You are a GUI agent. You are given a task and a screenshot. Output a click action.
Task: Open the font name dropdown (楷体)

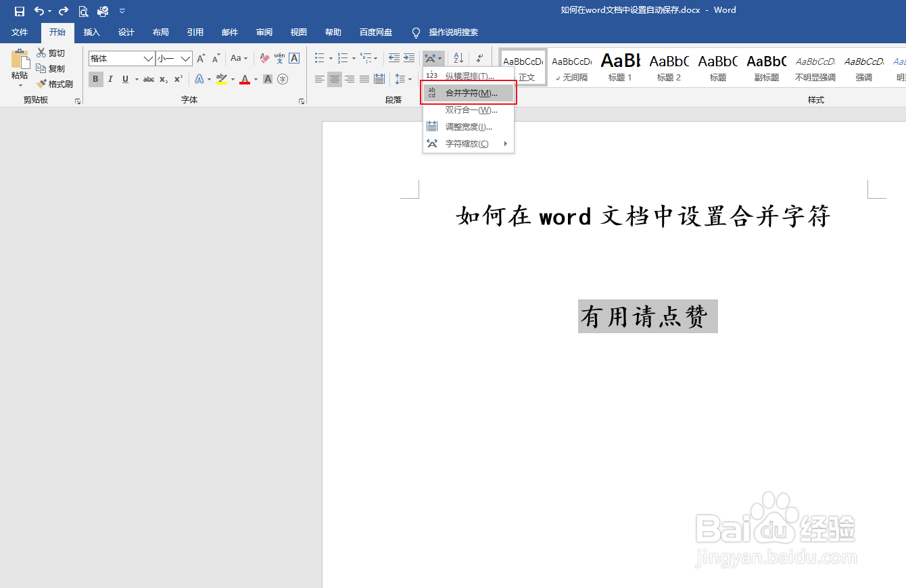[x=148, y=59]
